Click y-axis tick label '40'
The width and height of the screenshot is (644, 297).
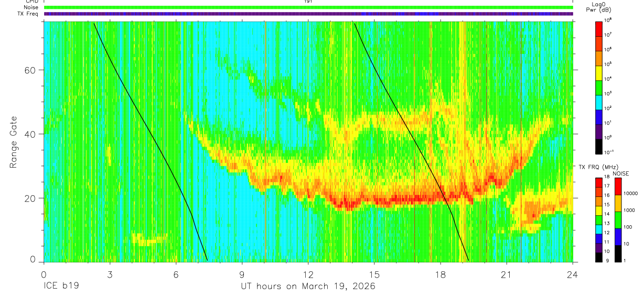31,134
